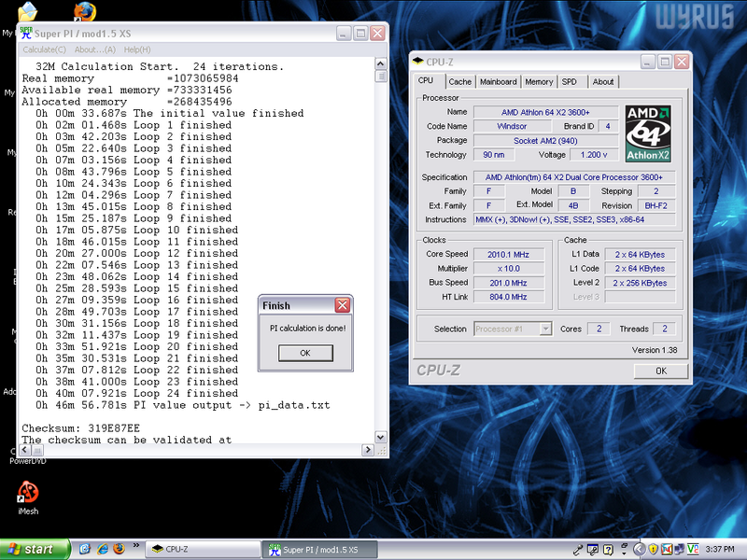The width and height of the screenshot is (747, 560).
Task: Activate the Super PI taskbar button
Action: [x=319, y=550]
